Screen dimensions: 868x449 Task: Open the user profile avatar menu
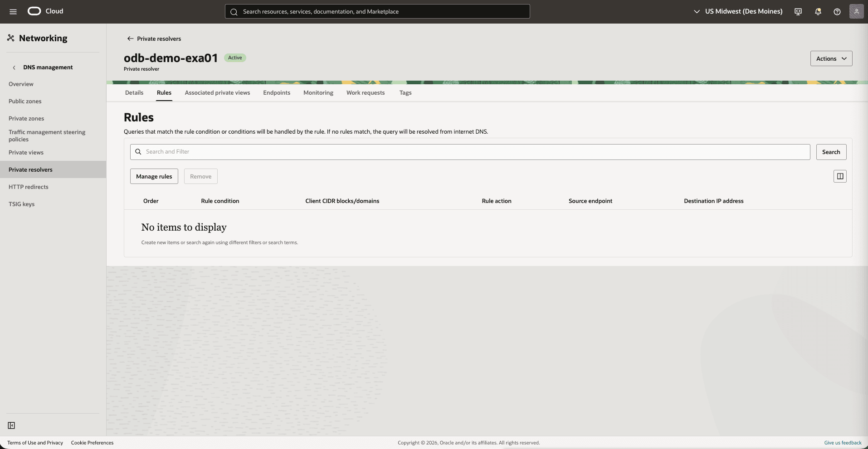click(857, 11)
